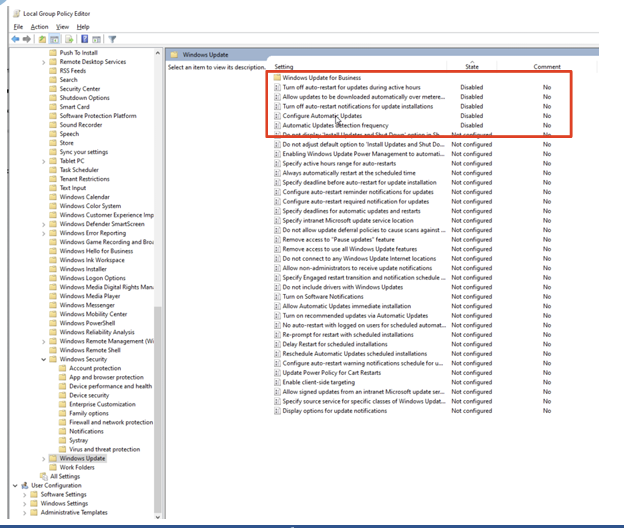This screenshot has width=624, height=528.
Task: Click the Up One Level folder toolbar icon
Action: (42, 39)
